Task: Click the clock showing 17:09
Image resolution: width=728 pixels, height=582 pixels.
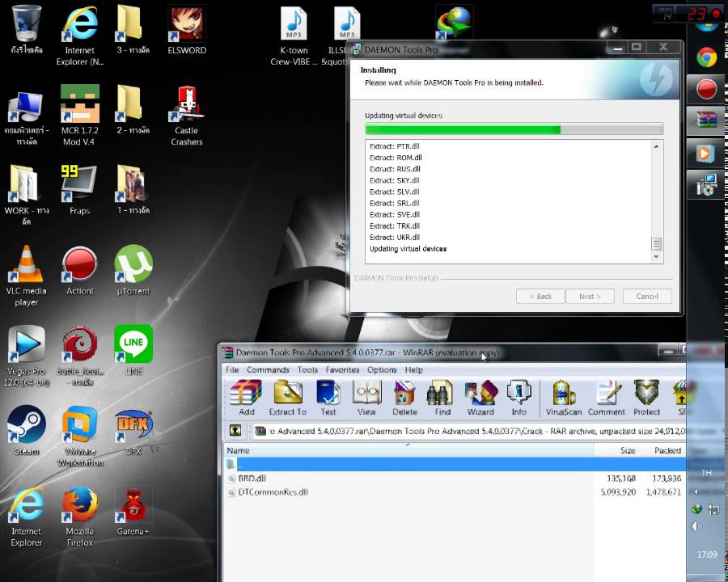Action: coord(707,555)
